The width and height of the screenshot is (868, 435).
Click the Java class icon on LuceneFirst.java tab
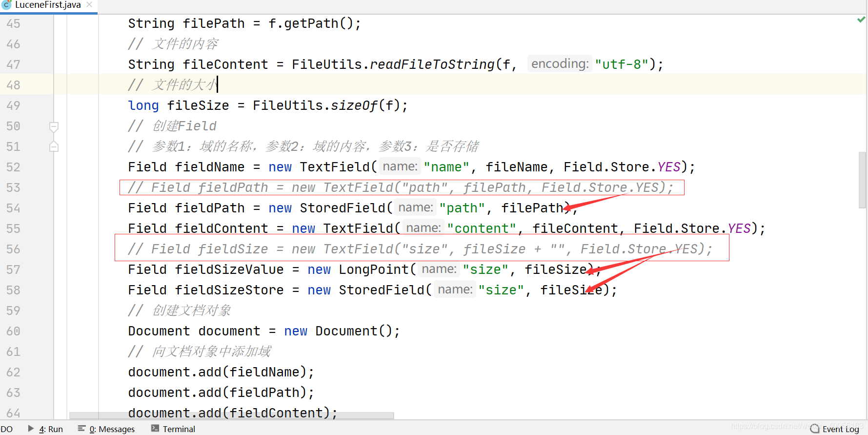pos(6,5)
